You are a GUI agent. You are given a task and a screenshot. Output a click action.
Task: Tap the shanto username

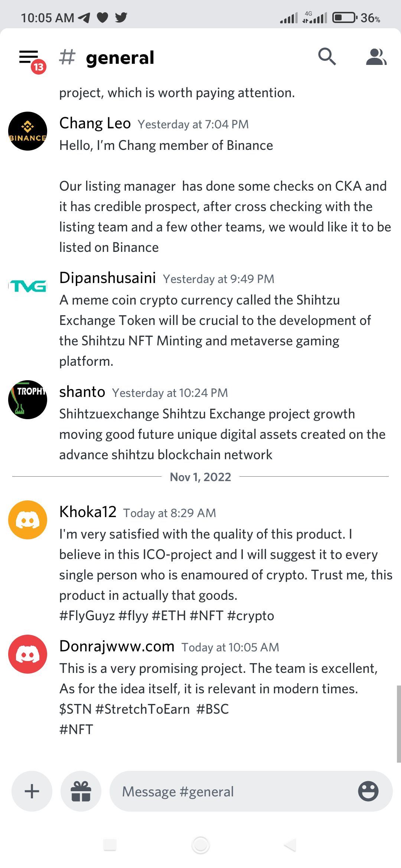pyautogui.click(x=82, y=392)
